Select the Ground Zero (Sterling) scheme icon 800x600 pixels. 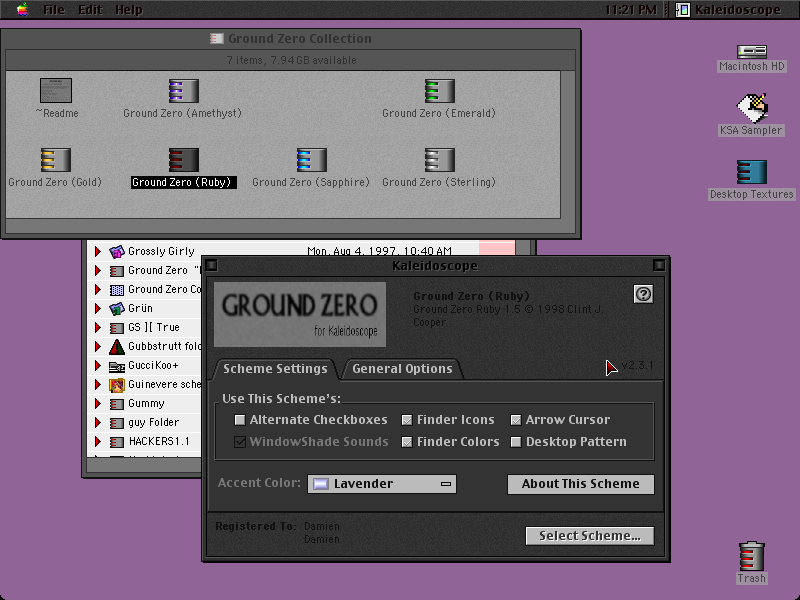pos(440,160)
